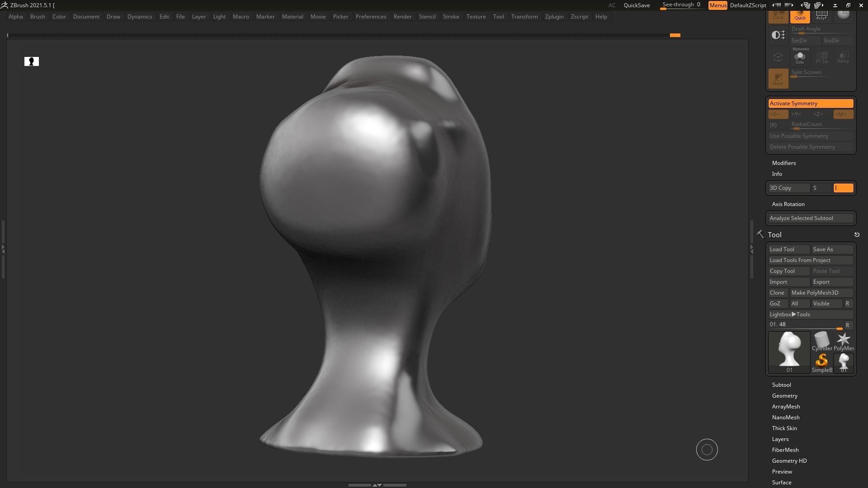This screenshot has width=868, height=488.
Task: Select the PolyMesh star tool thumbnail
Action: click(x=844, y=341)
